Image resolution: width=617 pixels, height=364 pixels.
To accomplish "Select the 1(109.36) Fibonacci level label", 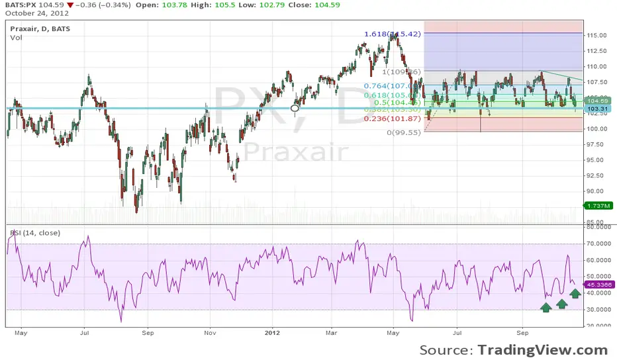I will 401,72.
